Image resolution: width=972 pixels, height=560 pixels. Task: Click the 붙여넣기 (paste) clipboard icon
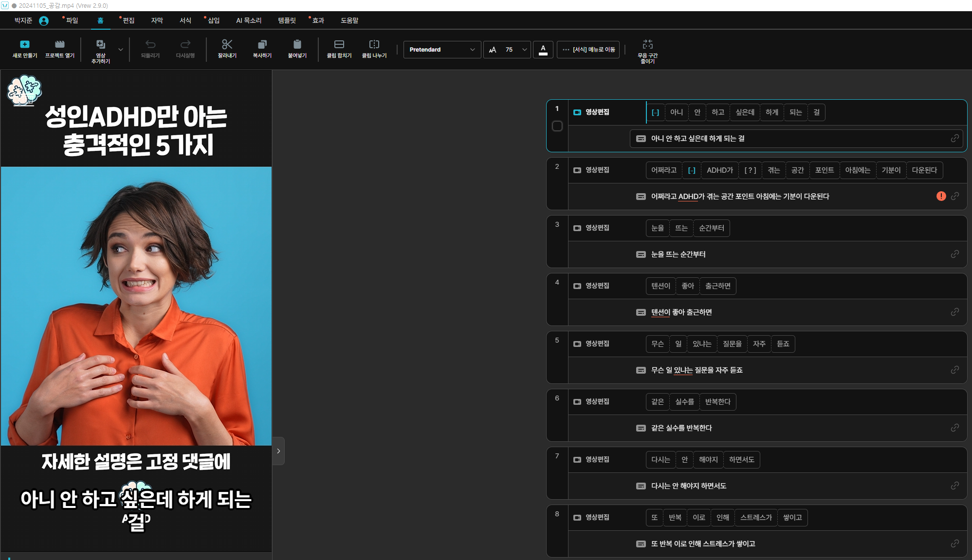click(x=297, y=44)
